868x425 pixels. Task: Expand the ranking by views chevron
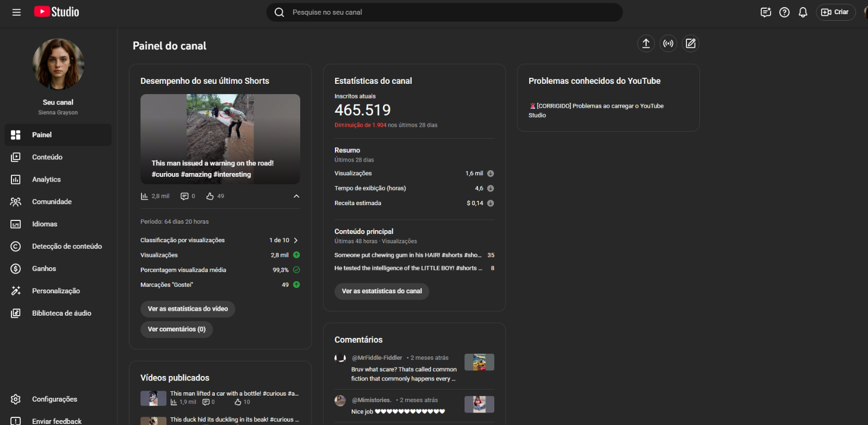coord(296,240)
